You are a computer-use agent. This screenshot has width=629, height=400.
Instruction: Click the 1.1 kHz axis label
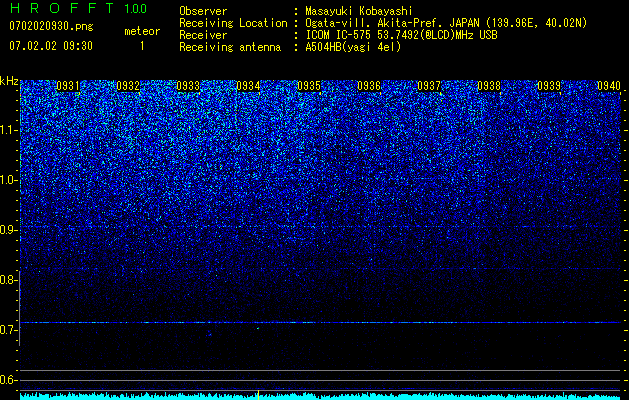[9, 130]
